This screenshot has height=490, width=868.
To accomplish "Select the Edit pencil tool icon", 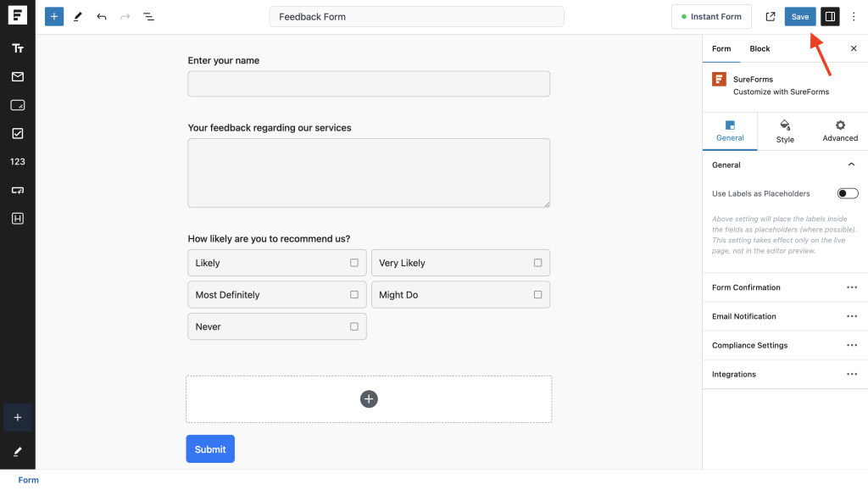I will click(78, 16).
